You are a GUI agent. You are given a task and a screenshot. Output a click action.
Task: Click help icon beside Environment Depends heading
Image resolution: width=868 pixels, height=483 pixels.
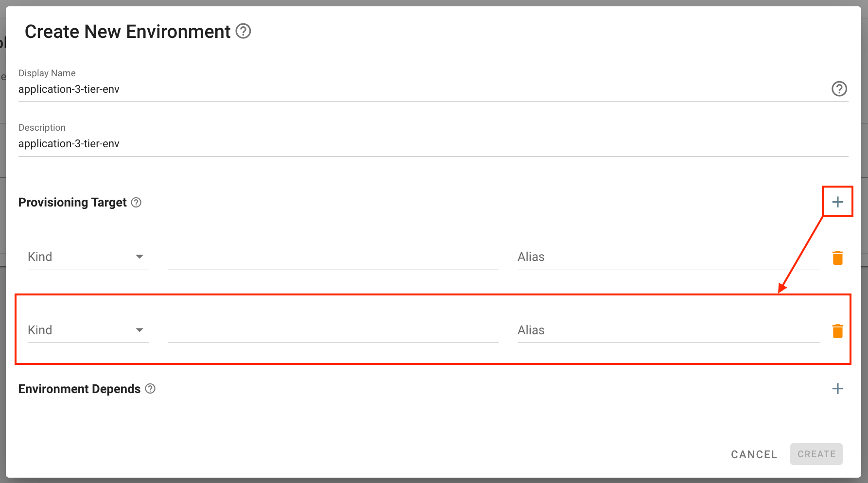point(151,389)
